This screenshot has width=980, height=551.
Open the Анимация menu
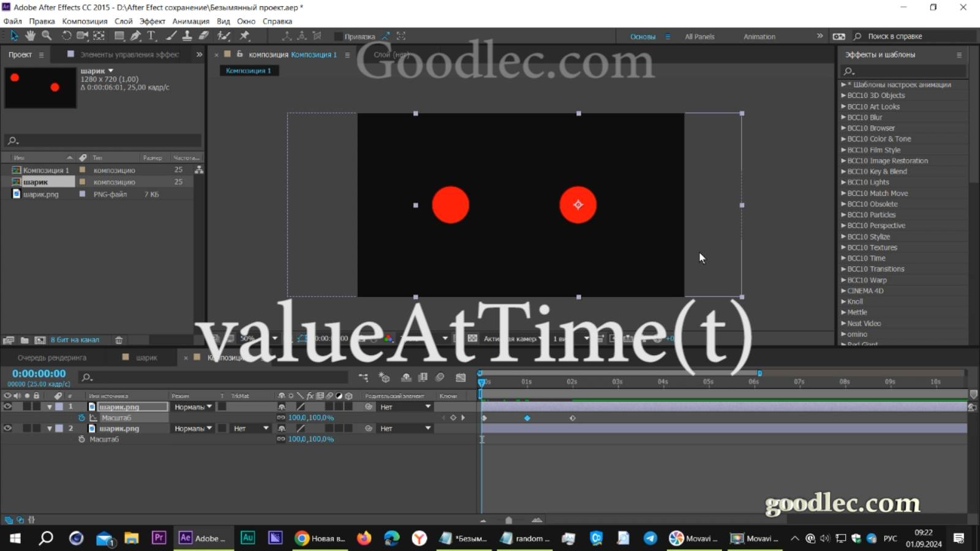pyautogui.click(x=190, y=21)
